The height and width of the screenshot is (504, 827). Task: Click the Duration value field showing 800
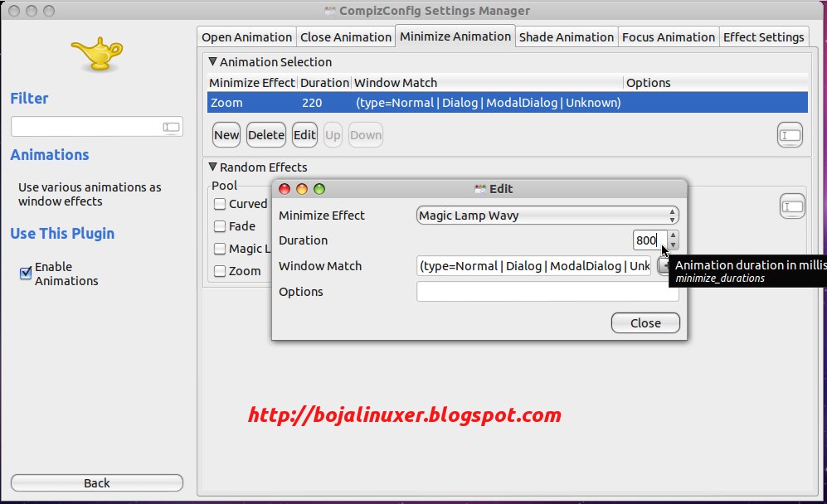649,240
